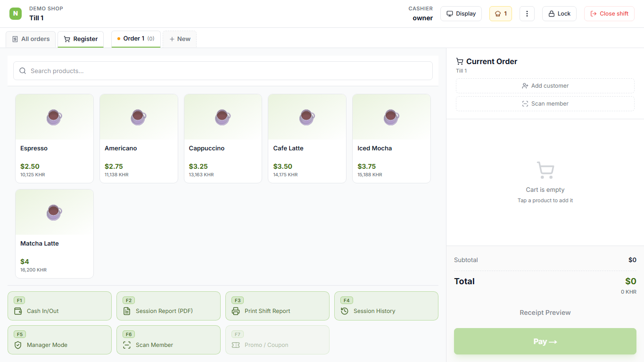Click the Cafe Latte coffee cup image

click(307, 116)
